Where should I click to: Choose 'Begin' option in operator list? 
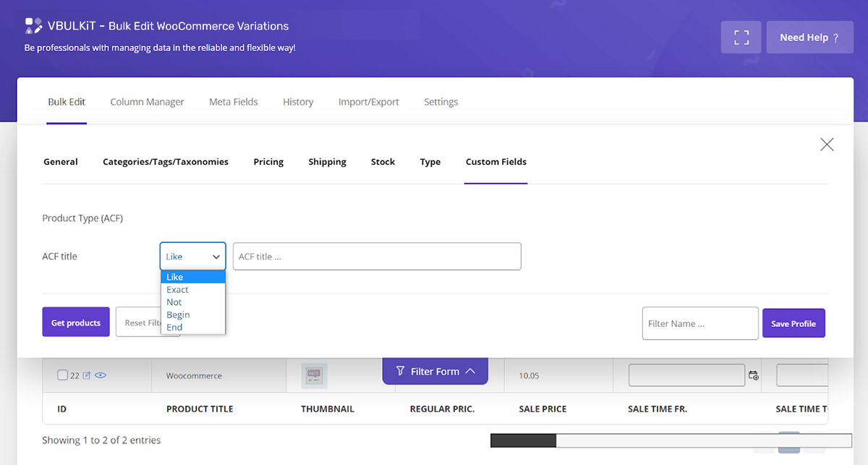[x=178, y=315]
